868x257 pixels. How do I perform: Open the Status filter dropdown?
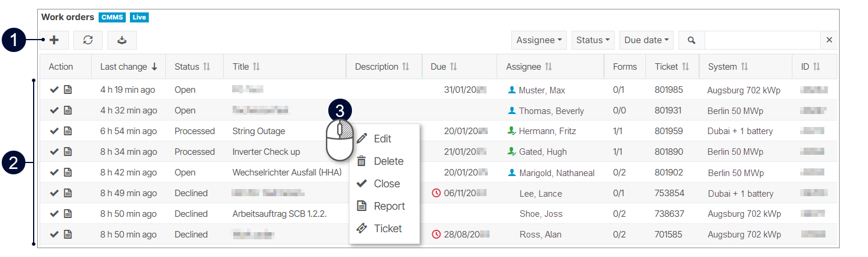593,40
